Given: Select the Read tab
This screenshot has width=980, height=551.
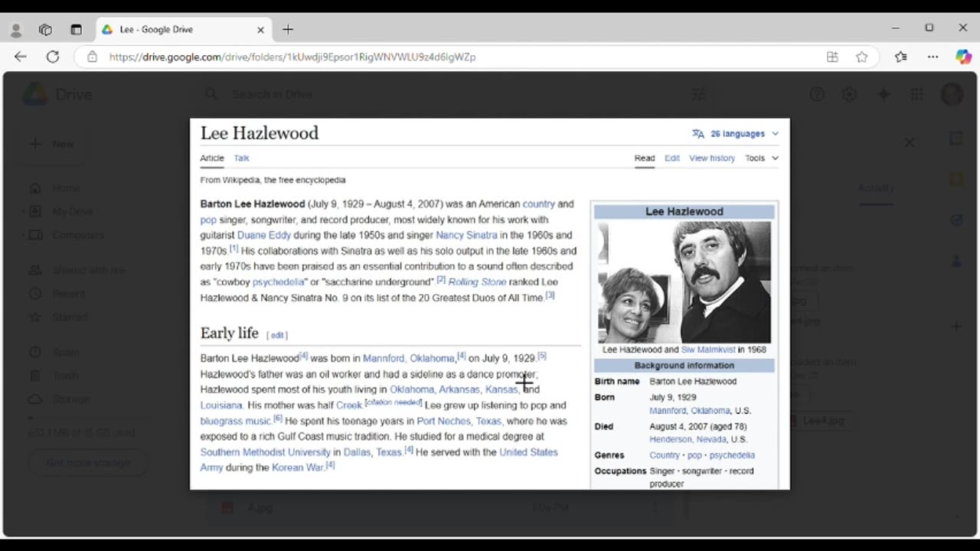Looking at the screenshot, I should click(x=645, y=158).
